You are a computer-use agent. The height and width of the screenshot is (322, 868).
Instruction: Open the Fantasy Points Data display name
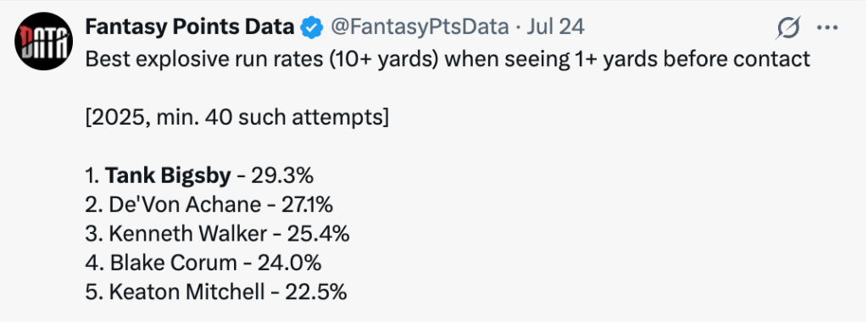point(190,26)
